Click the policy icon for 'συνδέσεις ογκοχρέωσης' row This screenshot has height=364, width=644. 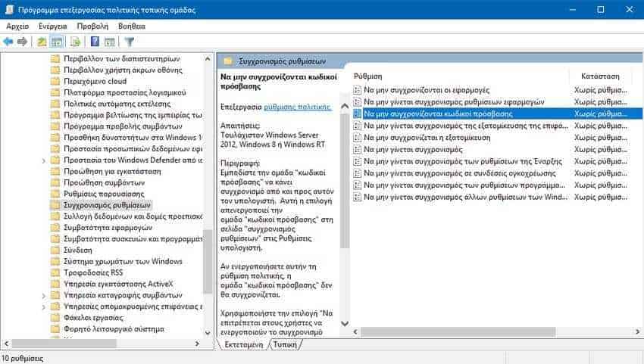tap(358, 173)
